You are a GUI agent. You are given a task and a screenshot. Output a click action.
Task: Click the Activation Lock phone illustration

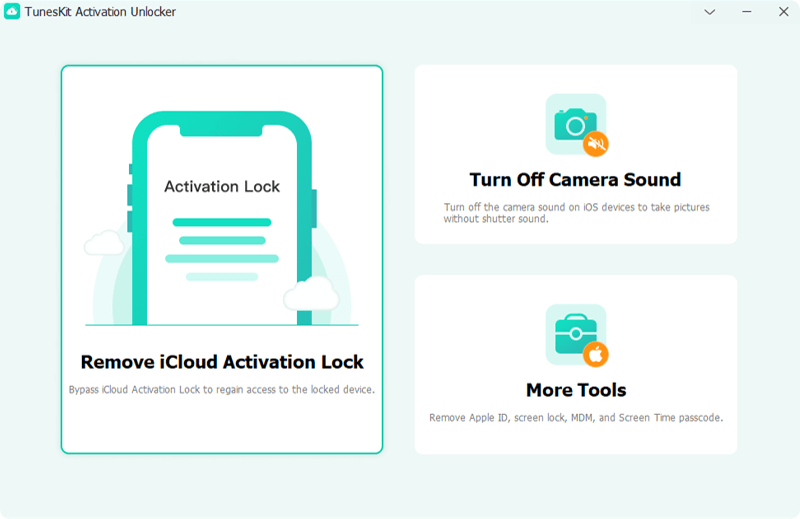222,218
